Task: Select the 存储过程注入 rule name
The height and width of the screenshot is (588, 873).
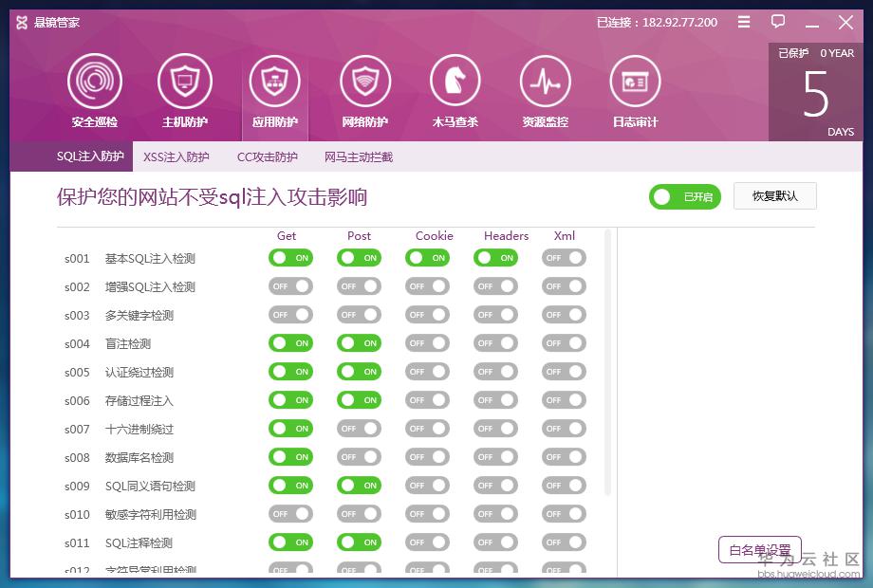Action: pos(139,400)
